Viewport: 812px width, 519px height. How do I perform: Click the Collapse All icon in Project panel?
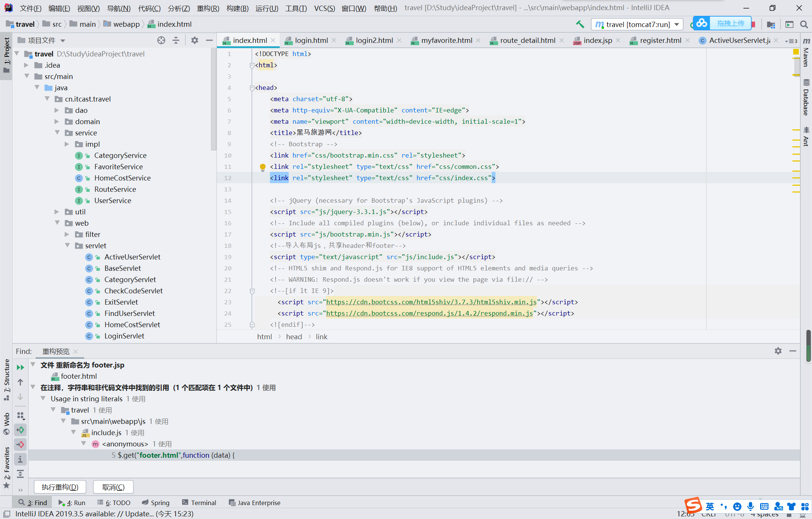click(176, 40)
